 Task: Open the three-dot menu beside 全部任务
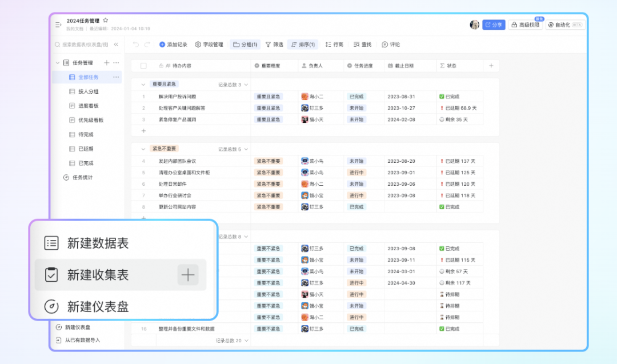click(x=116, y=77)
